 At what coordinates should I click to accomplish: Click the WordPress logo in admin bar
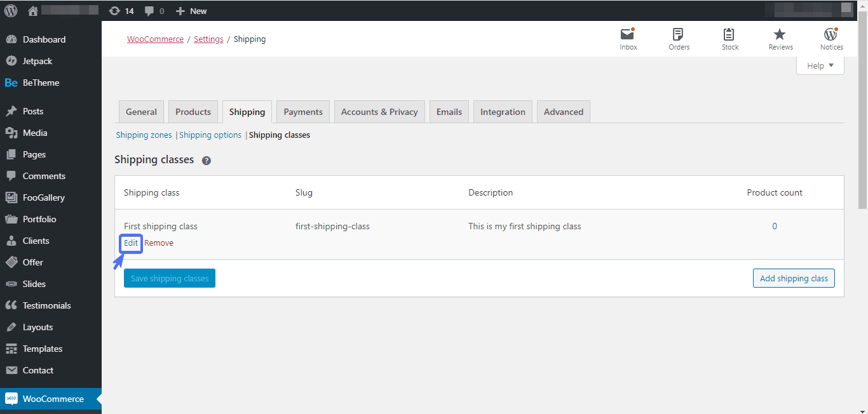pyautogui.click(x=11, y=11)
